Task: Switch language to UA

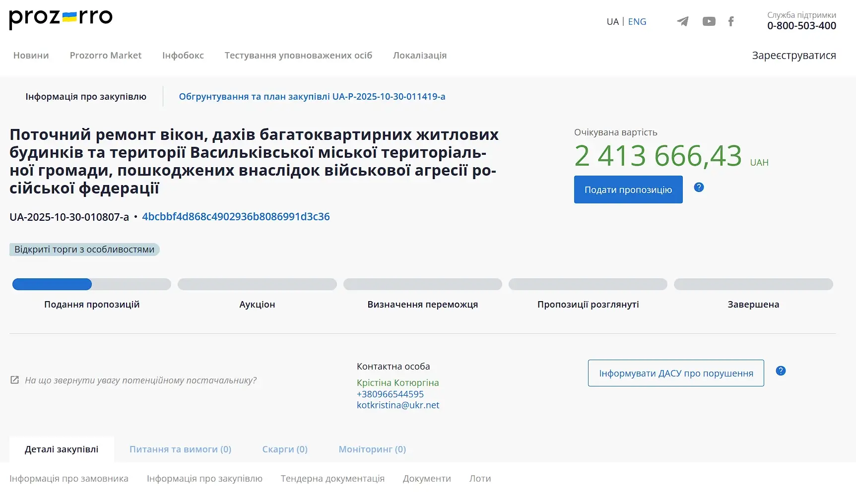Action: click(612, 22)
